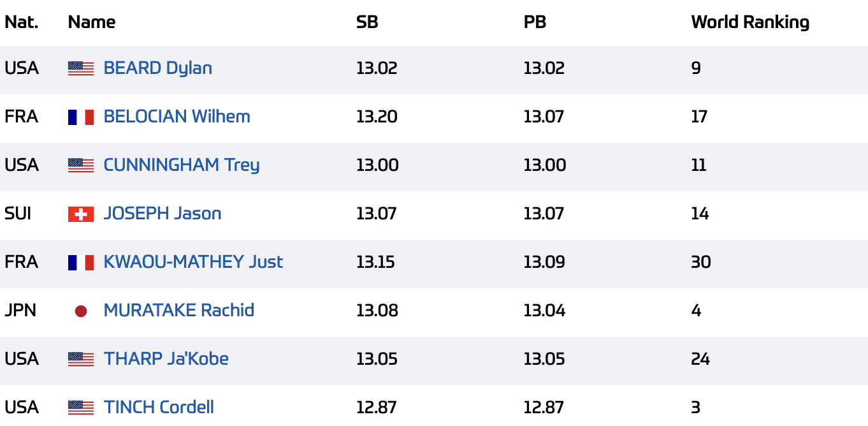Click USA flag icon next to CUNNINGHAM Trey
Image resolution: width=868 pixels, height=426 pixels.
[81, 166]
